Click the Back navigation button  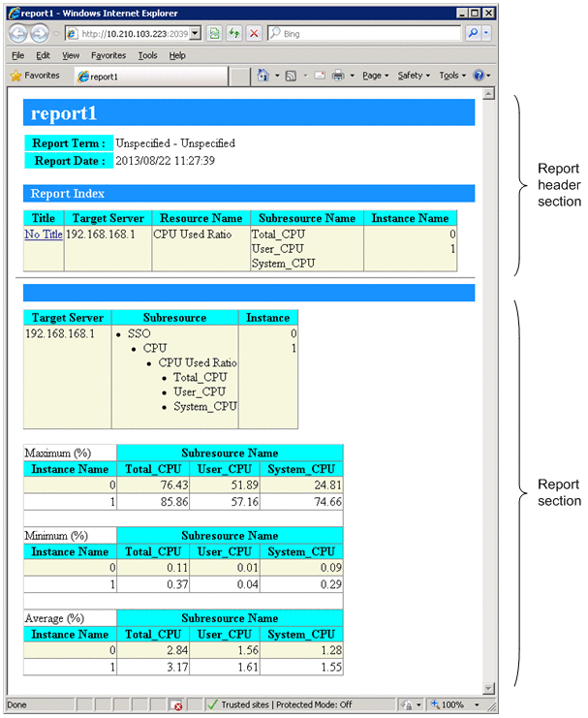pos(18,33)
